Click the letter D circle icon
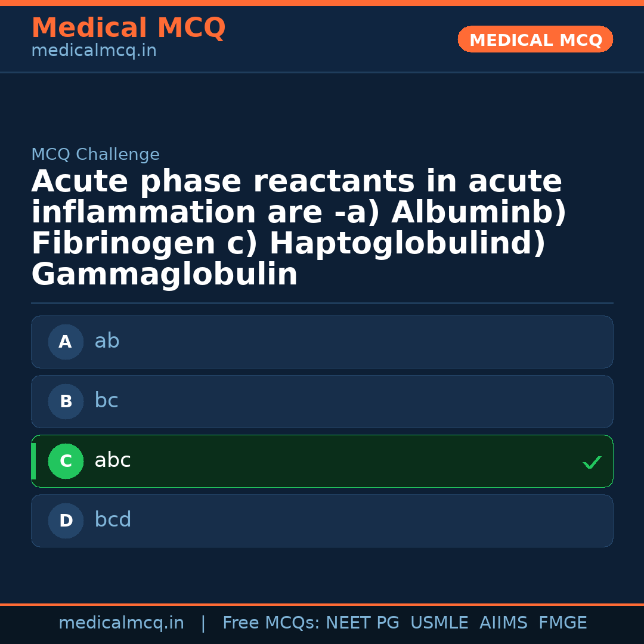 [x=66, y=521]
